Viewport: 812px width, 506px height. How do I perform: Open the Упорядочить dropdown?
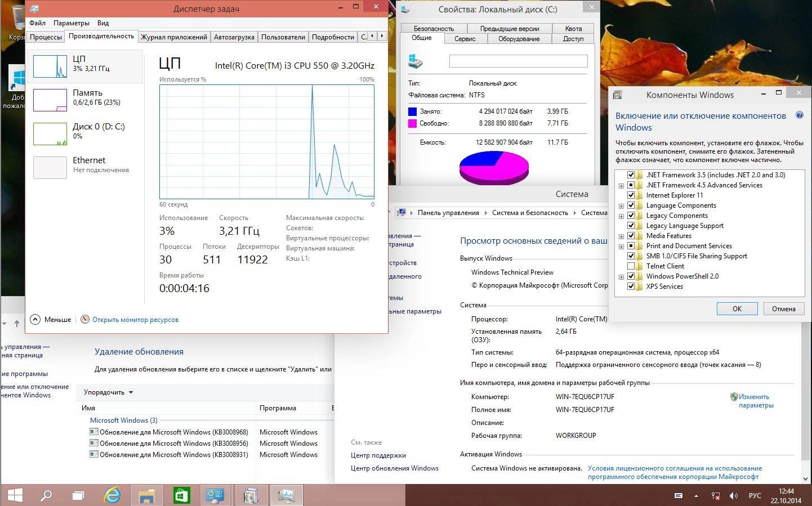[x=108, y=392]
